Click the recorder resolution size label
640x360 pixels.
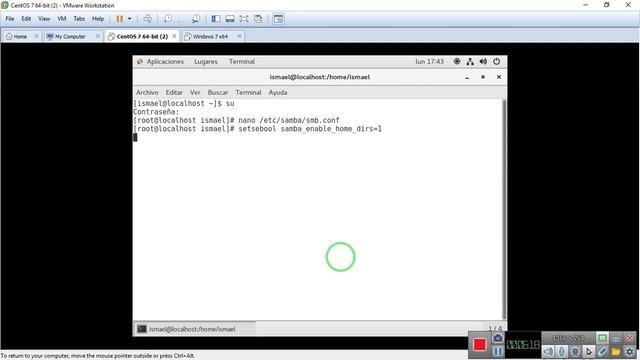click(568, 338)
